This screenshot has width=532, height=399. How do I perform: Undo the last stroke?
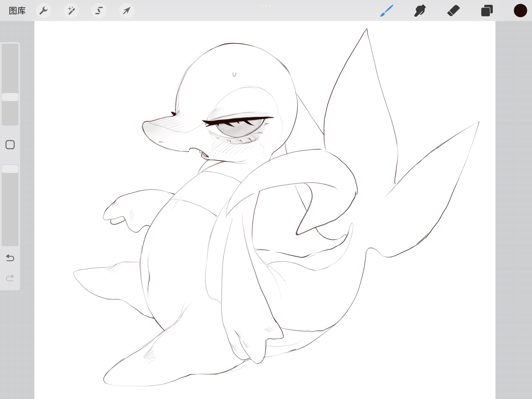click(x=10, y=258)
